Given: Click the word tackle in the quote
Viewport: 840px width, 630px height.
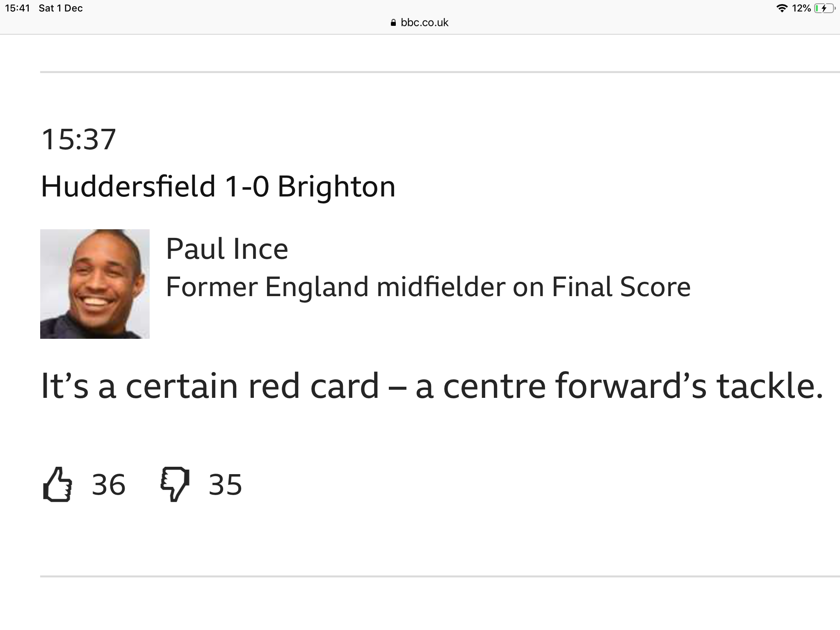Looking at the screenshot, I should click(x=770, y=386).
